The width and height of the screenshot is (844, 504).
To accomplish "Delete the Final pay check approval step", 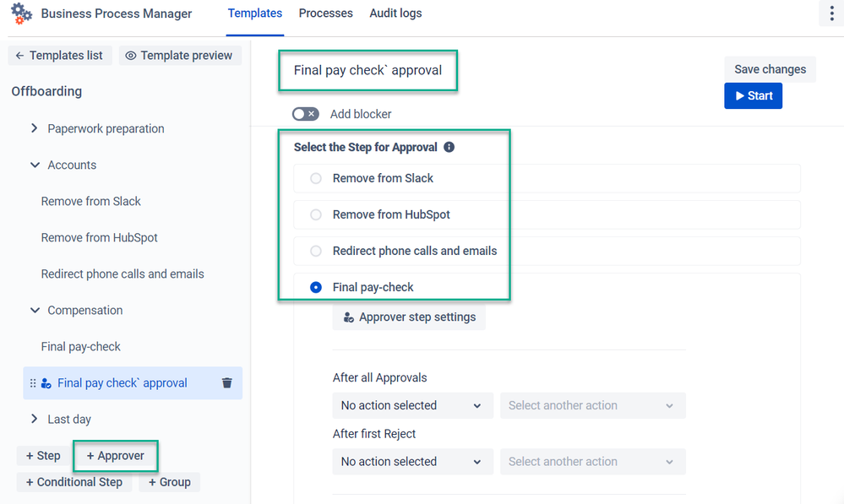I will point(226,383).
